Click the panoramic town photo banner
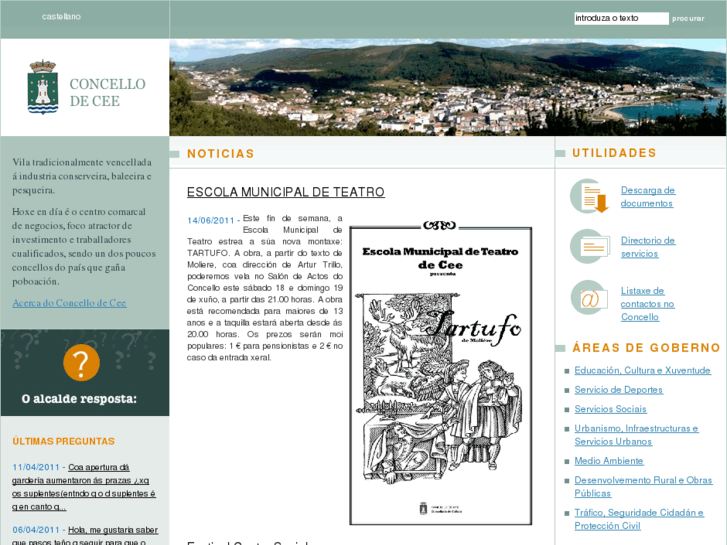 tap(448, 87)
